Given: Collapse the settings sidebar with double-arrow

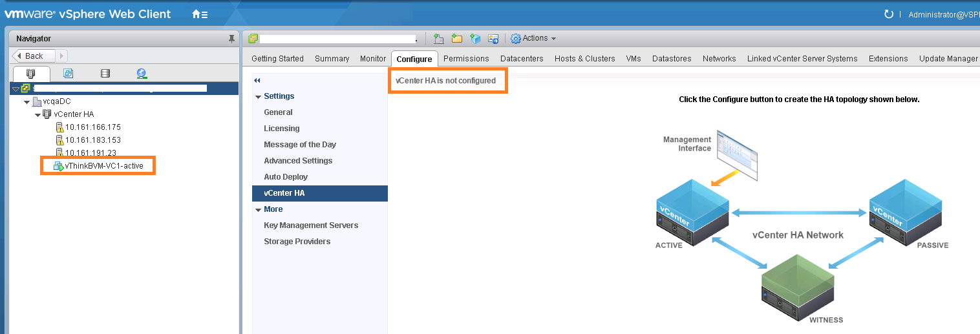Looking at the screenshot, I should pyautogui.click(x=257, y=81).
